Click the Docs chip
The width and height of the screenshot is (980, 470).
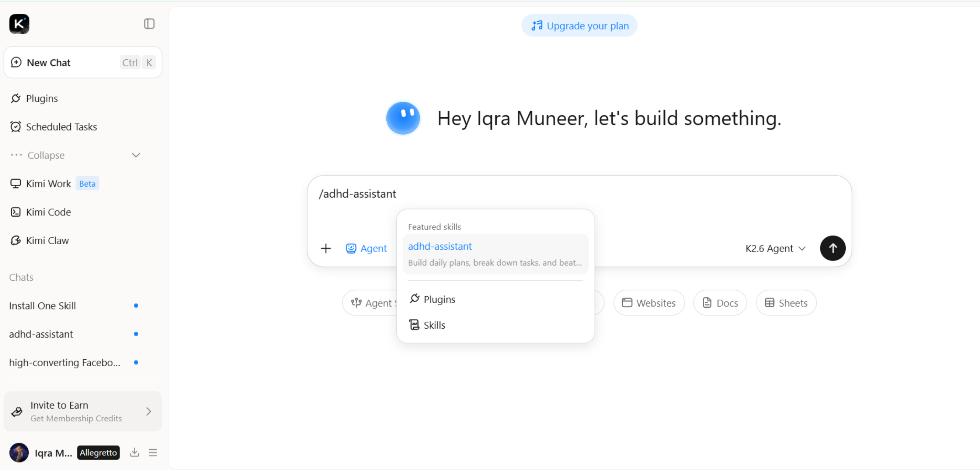coord(720,303)
